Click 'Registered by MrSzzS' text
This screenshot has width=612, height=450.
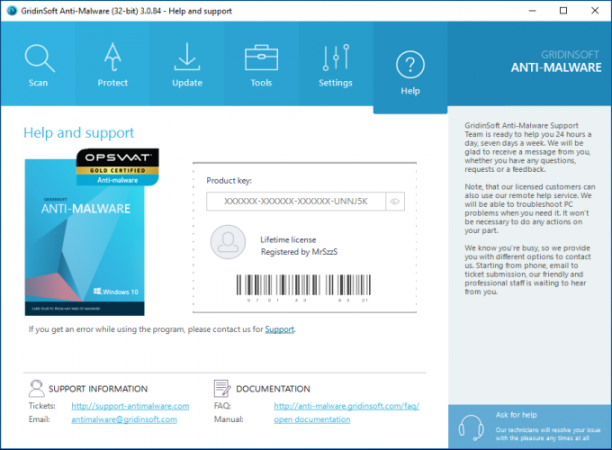(x=299, y=252)
